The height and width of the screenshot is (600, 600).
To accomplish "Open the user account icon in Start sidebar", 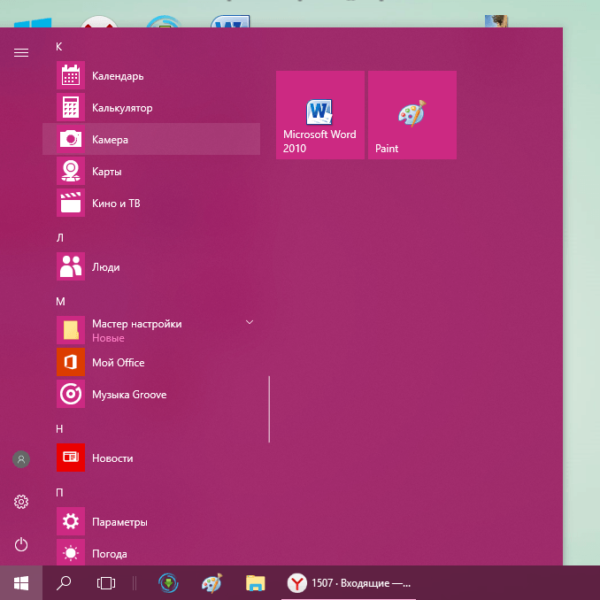I will click(21, 459).
